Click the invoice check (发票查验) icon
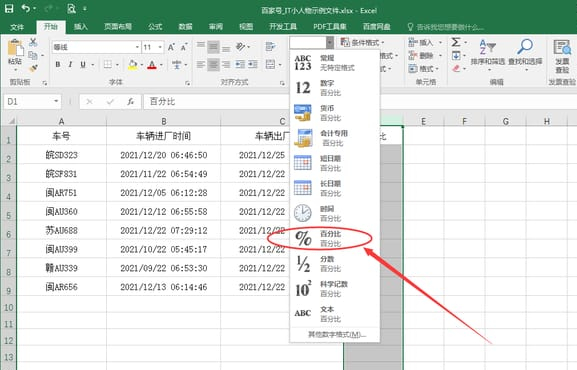 click(x=562, y=55)
